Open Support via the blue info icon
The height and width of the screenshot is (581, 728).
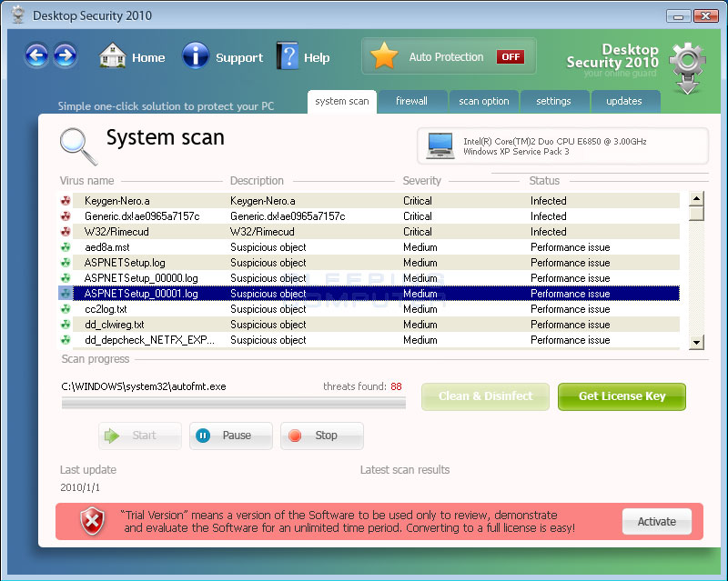pyautogui.click(x=196, y=56)
